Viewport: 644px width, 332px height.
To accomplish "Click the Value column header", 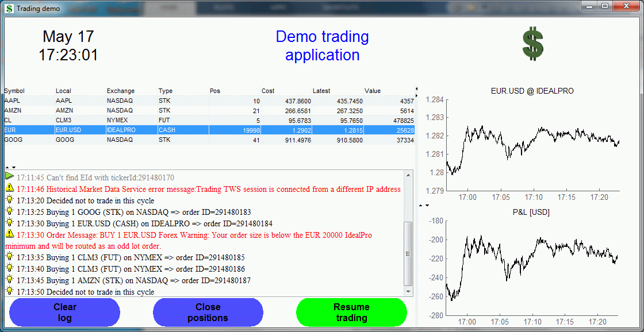I will tap(389, 91).
